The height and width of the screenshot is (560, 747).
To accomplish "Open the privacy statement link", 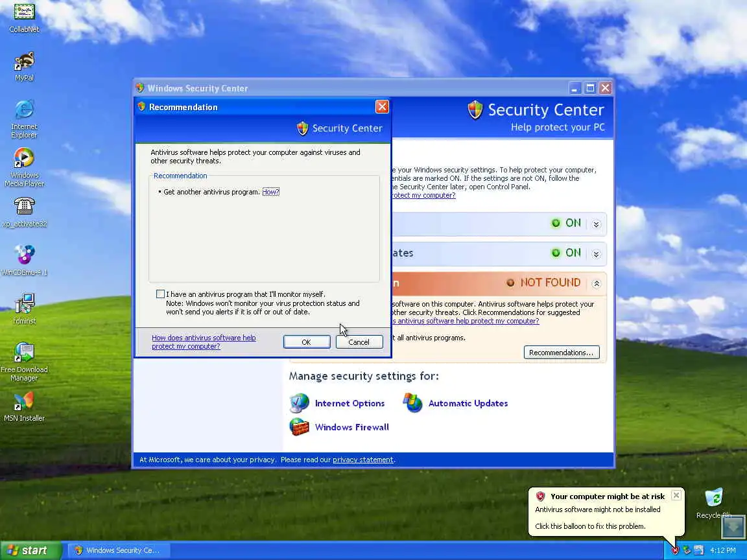I will click(363, 460).
